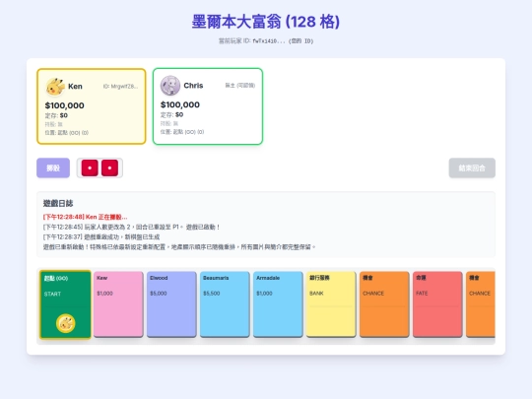Open the Elwood $5,000 tile

tap(171, 304)
